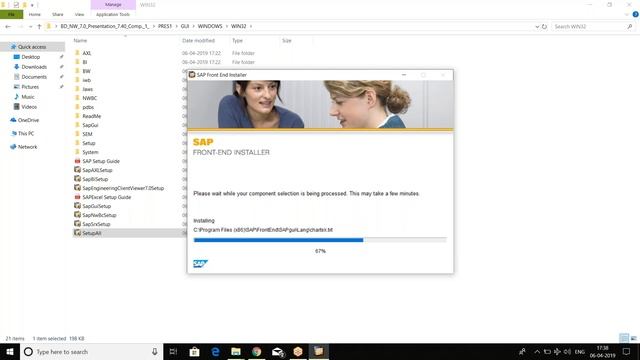Open Chrome from the taskbar

click(x=257, y=351)
